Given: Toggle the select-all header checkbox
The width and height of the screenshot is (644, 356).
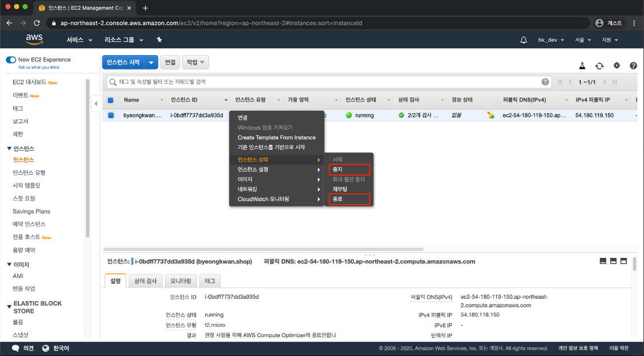Looking at the screenshot, I should 111,100.
